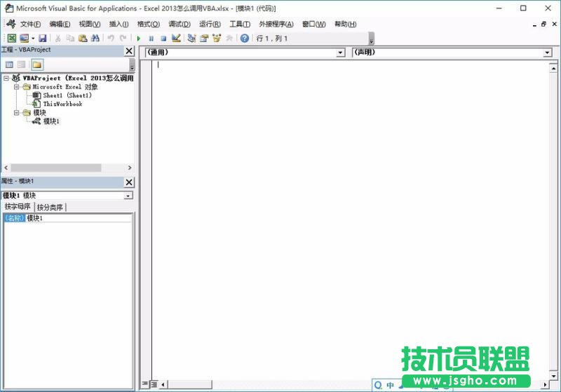Viewport: 561px width, 392px height.
Task: Open the VBA Help question mark icon
Action: pyautogui.click(x=244, y=38)
